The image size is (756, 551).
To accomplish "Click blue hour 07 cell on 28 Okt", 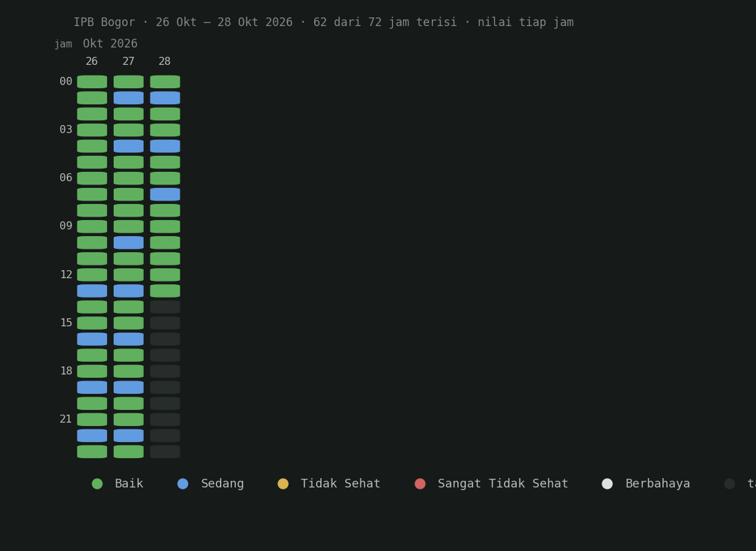I will pos(165,195).
